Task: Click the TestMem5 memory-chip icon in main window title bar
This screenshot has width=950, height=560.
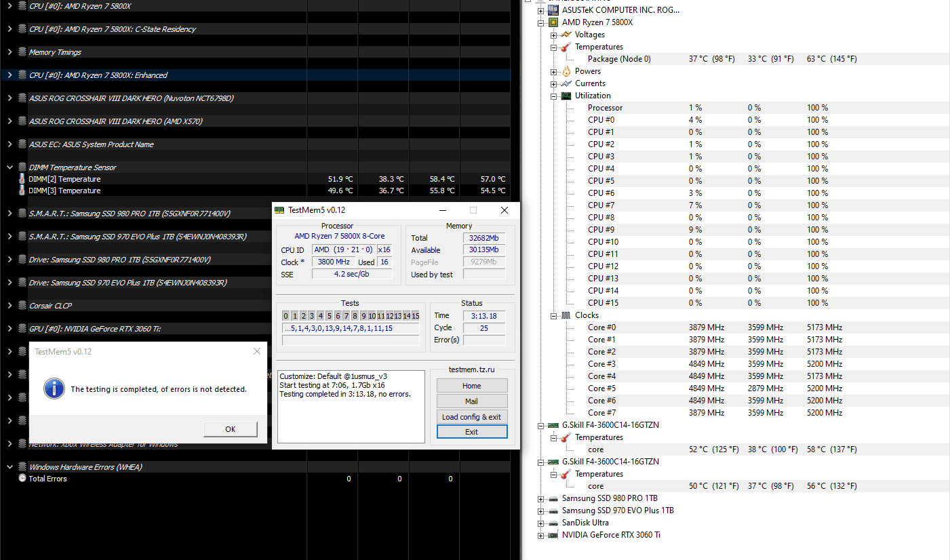Action: coord(279,210)
